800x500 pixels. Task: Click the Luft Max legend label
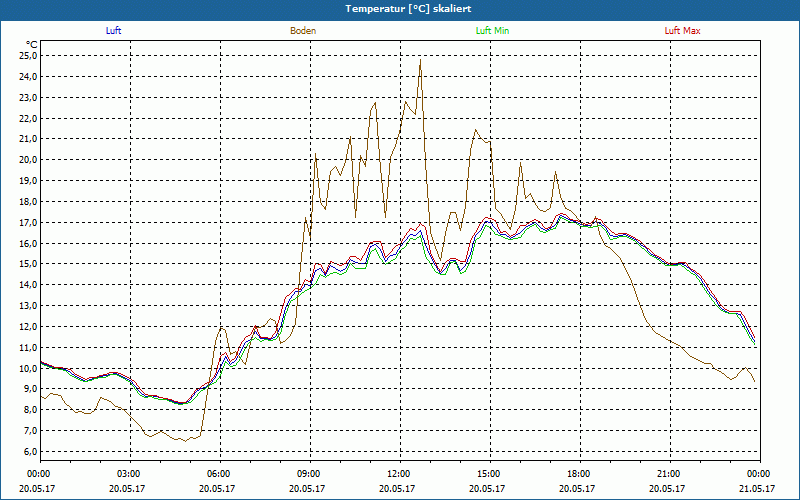(x=682, y=31)
